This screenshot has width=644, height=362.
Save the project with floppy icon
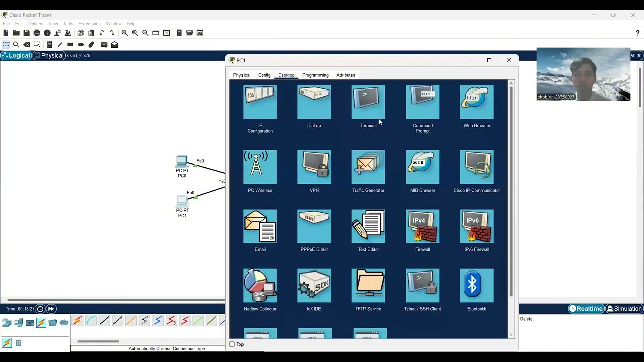coord(26,33)
